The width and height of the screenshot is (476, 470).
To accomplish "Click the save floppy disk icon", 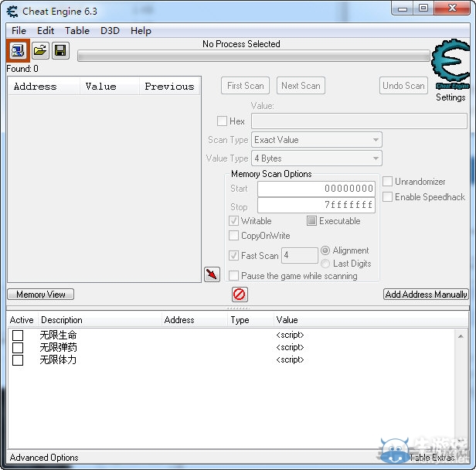I will click(x=60, y=50).
